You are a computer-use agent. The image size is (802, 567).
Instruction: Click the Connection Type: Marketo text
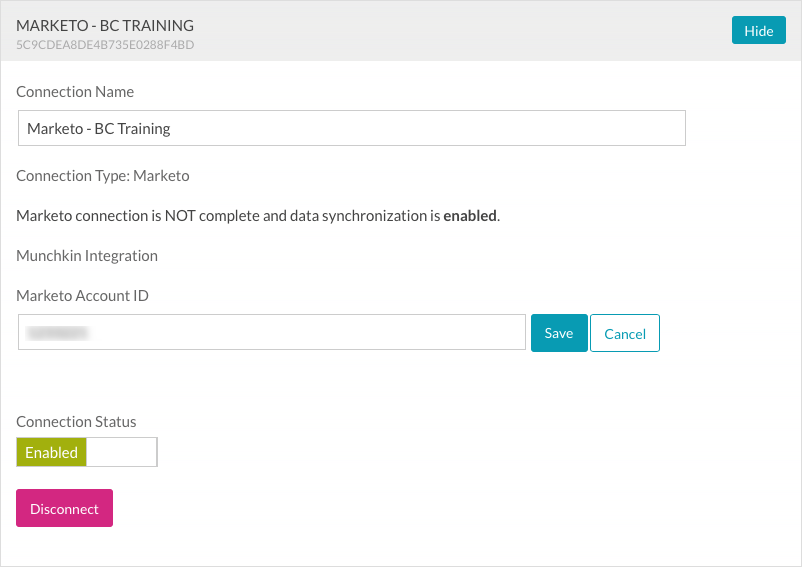tap(103, 176)
